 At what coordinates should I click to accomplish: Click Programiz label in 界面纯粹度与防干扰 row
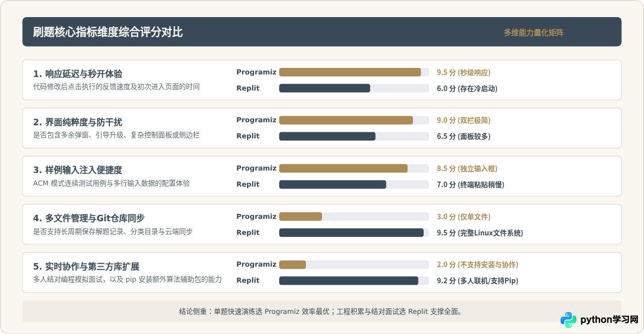click(257, 120)
